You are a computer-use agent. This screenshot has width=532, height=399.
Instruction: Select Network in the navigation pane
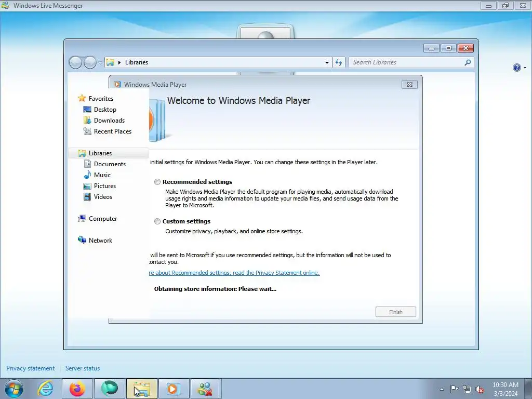(x=100, y=240)
